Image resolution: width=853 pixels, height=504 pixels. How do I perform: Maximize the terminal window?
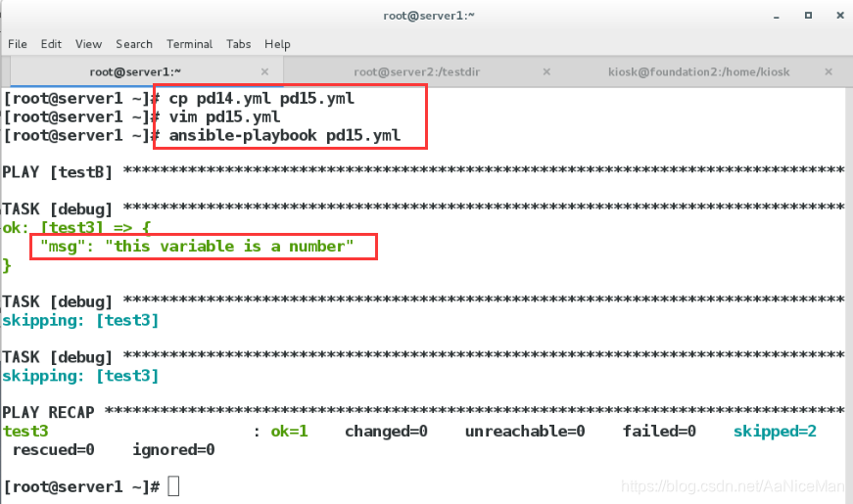808,16
